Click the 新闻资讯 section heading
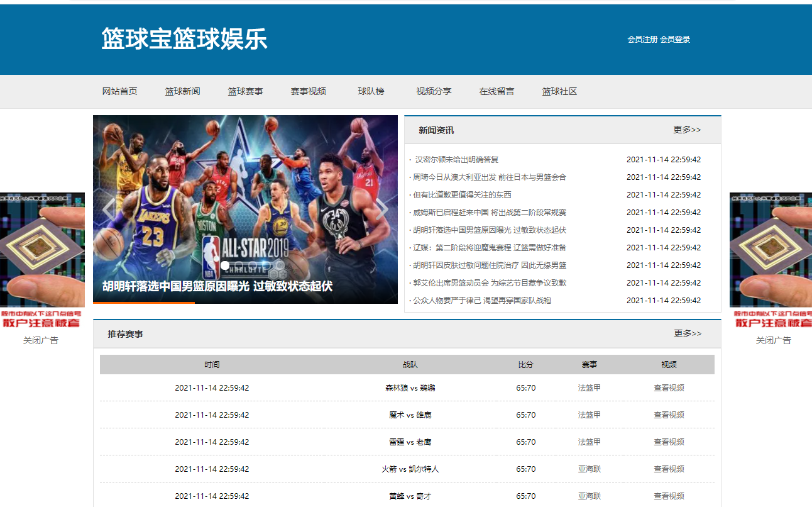Viewport: 812px width, 507px height. click(436, 130)
